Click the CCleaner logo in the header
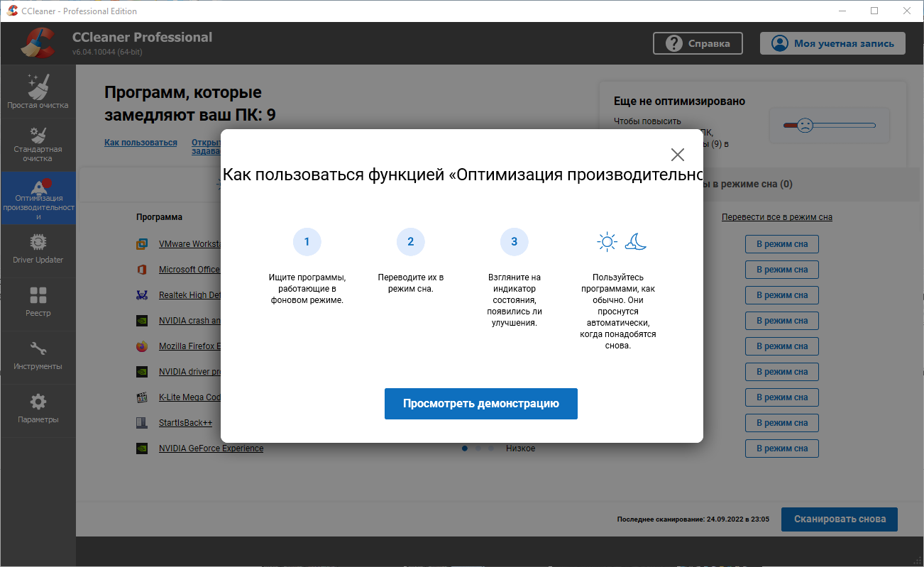Image resolution: width=924 pixels, height=567 pixels. click(x=38, y=43)
